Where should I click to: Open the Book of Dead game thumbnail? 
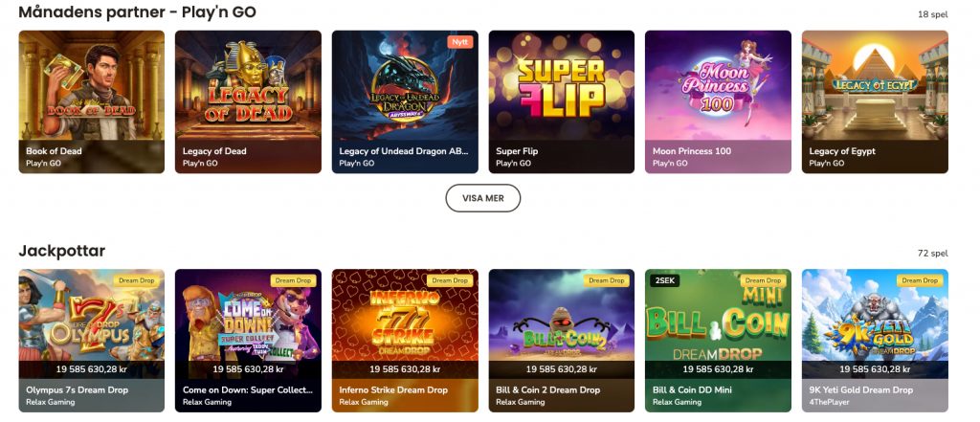pos(91,101)
